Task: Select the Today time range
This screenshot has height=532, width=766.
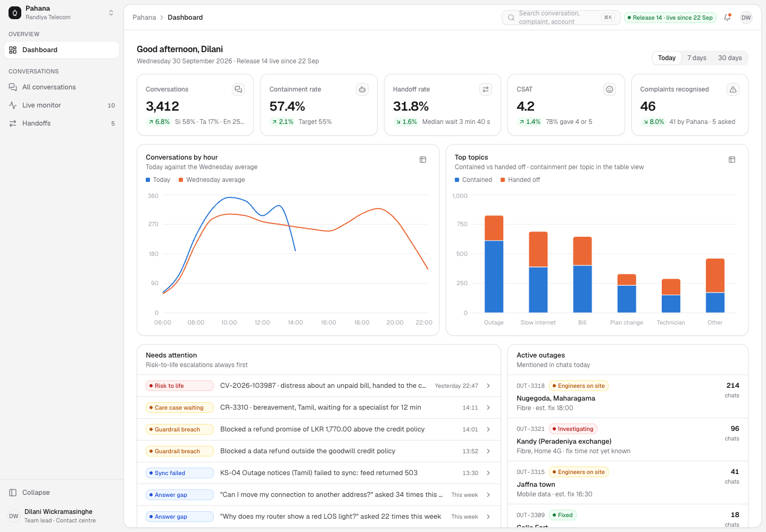Action: pos(667,58)
